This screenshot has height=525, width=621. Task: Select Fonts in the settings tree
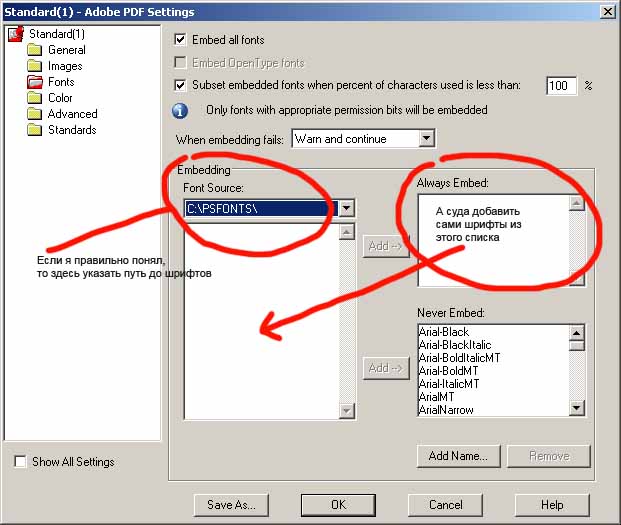click(61, 82)
